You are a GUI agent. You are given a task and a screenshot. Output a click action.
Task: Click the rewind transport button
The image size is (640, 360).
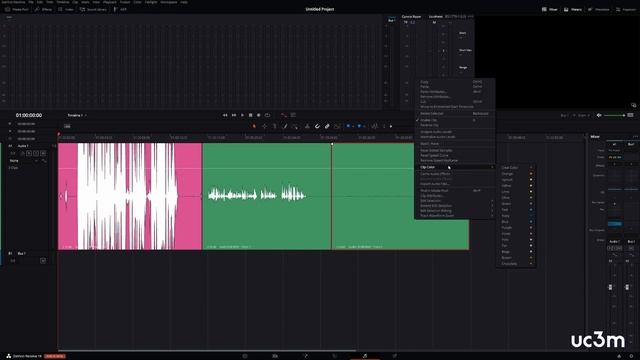click(225, 115)
